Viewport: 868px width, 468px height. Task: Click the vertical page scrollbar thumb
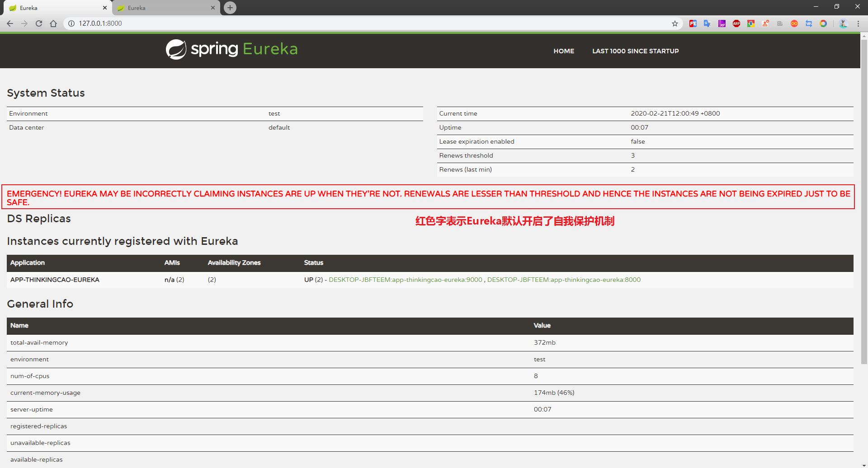(864, 202)
